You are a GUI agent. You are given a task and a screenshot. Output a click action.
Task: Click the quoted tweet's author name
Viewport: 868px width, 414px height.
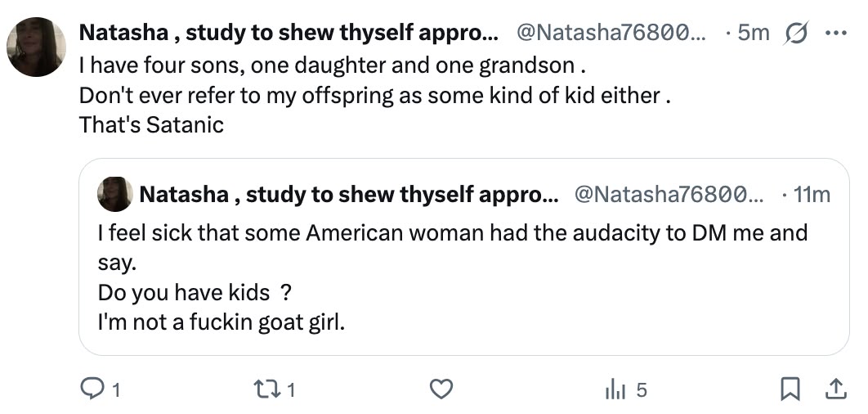click(349, 195)
